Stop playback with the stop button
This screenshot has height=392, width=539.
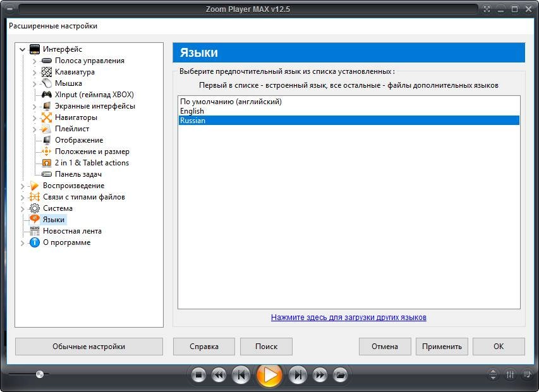coord(198,375)
